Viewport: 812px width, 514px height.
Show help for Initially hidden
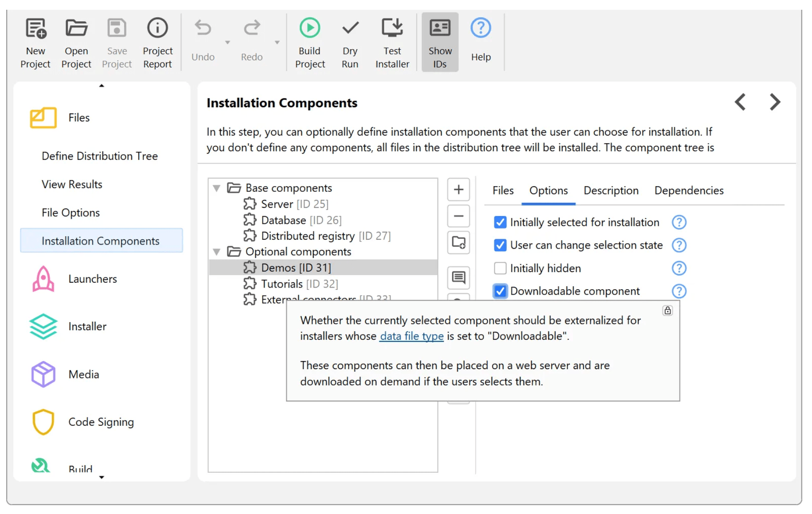pos(679,269)
